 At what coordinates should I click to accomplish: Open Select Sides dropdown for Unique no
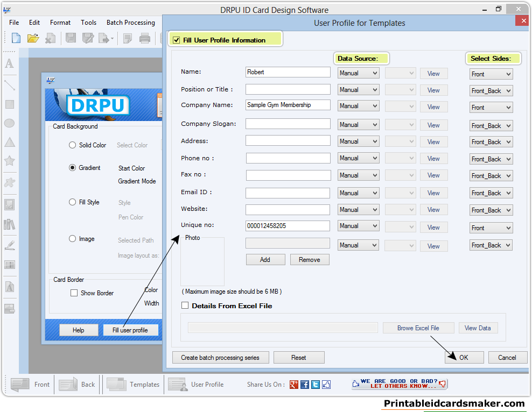pyautogui.click(x=491, y=228)
